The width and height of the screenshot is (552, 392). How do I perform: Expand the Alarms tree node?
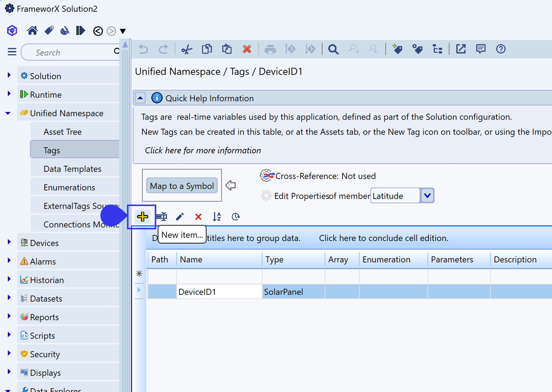click(9, 261)
